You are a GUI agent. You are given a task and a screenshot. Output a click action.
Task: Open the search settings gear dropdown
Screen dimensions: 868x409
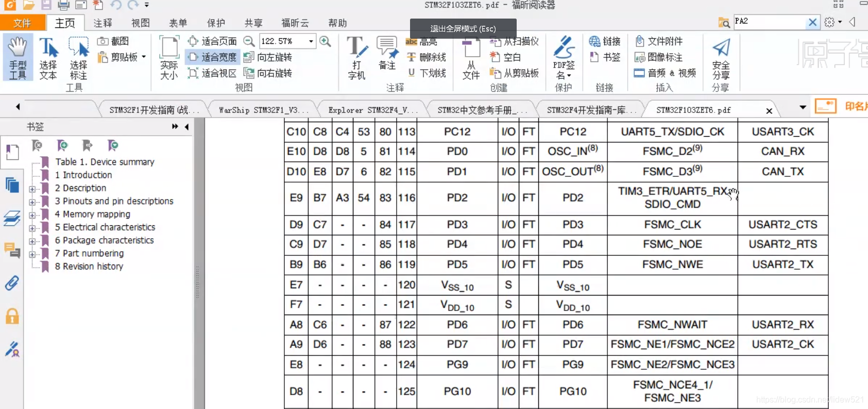click(832, 22)
